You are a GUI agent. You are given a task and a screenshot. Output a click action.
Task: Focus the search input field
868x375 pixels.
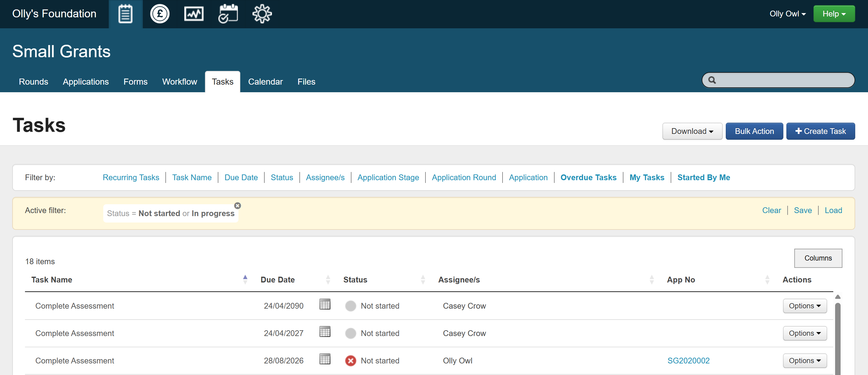(778, 80)
